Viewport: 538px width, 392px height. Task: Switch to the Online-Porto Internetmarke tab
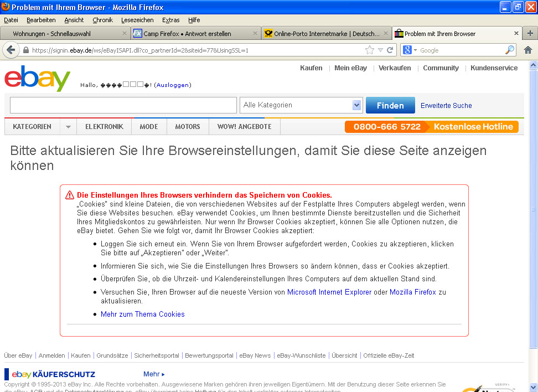coord(326,34)
